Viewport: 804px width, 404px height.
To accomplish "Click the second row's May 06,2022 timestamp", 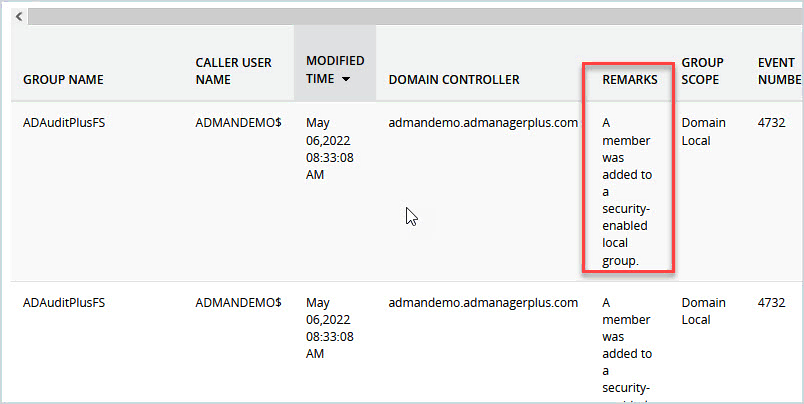I will pyautogui.click(x=330, y=328).
